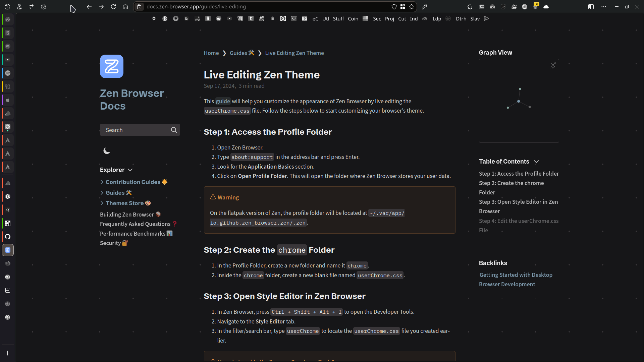Open the 'eC' bookmarks folder
This screenshot has height=362, width=644.
point(315,19)
